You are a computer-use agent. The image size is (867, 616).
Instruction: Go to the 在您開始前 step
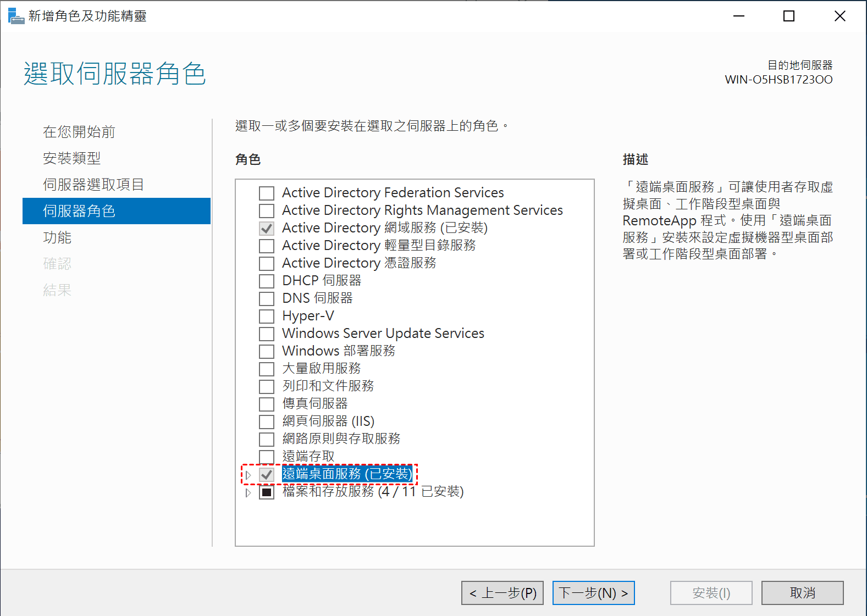point(79,132)
